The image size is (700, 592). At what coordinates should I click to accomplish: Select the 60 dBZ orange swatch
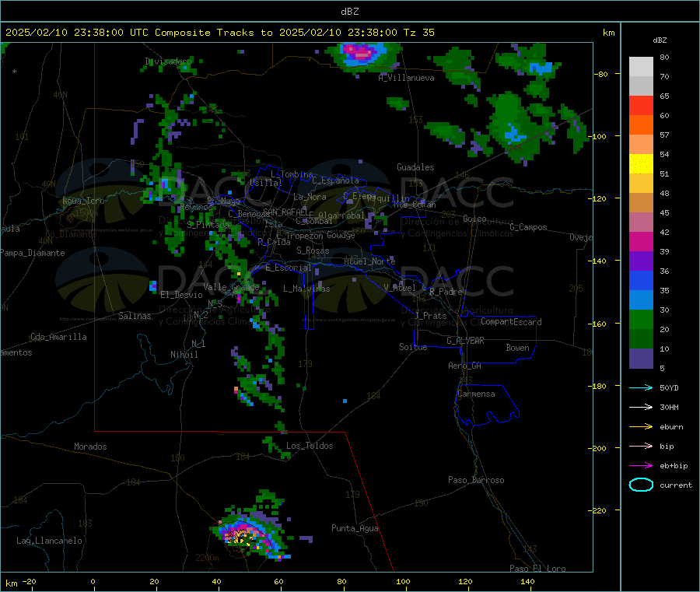[x=641, y=125]
